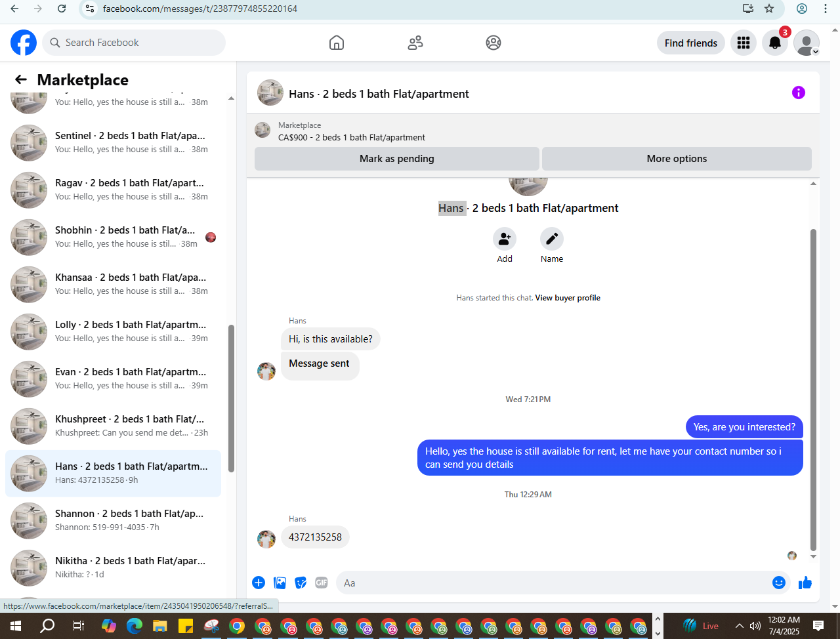Viewport: 840px width, 639px height.
Task: Bookmark this page with the star
Action: 769,9
